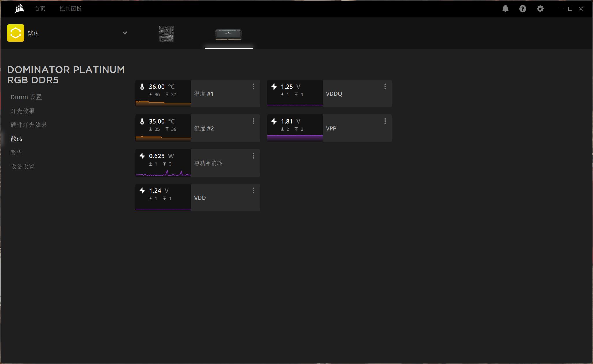The width and height of the screenshot is (593, 364).
Task: Open the help question mark icon
Action: (x=522, y=9)
